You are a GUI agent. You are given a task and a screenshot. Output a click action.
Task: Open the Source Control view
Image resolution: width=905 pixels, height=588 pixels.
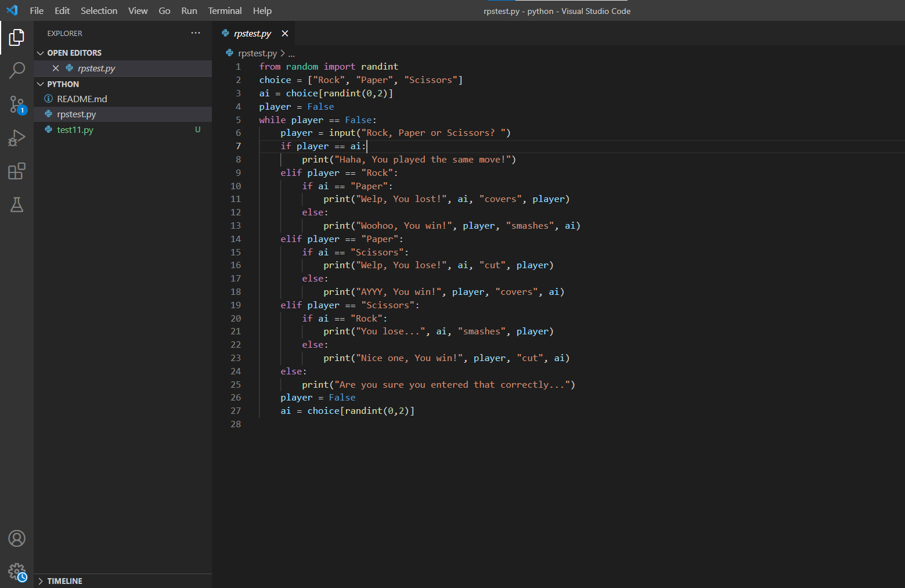(17, 104)
